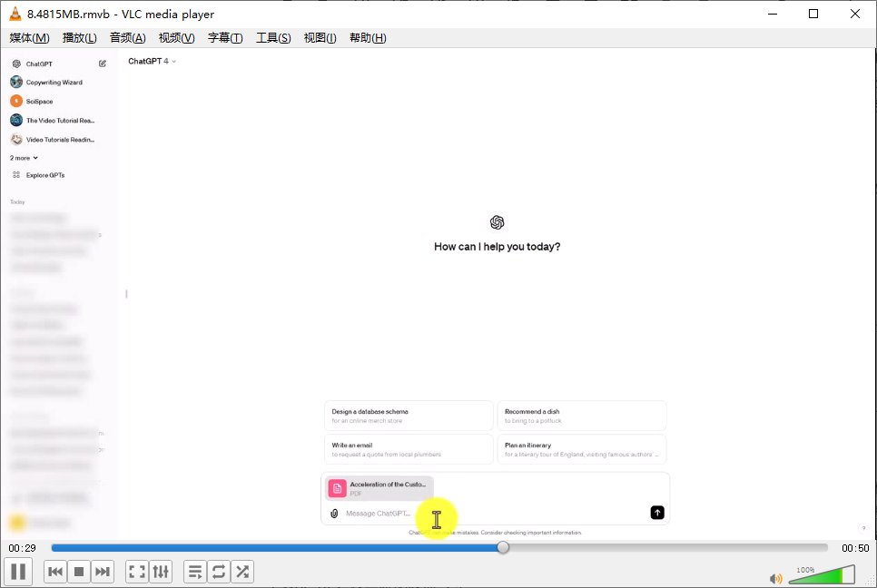
Task: Open SciSpace GPT
Action: coord(39,101)
